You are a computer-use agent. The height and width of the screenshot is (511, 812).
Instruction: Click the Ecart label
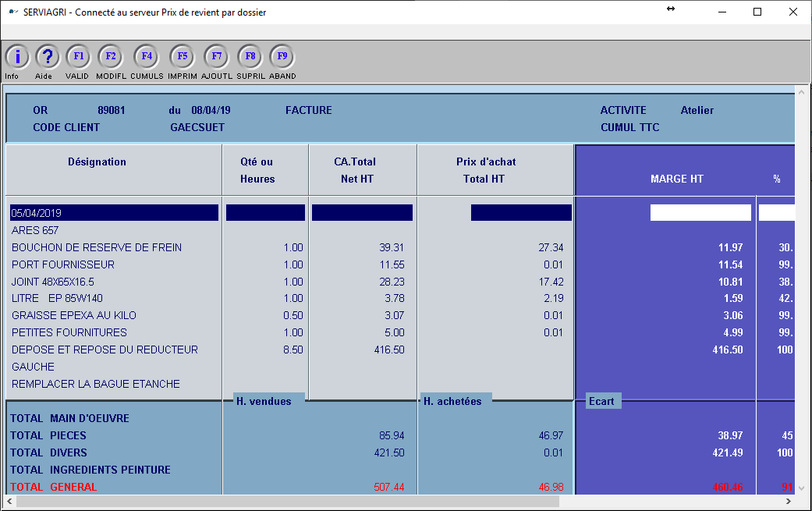click(x=601, y=401)
